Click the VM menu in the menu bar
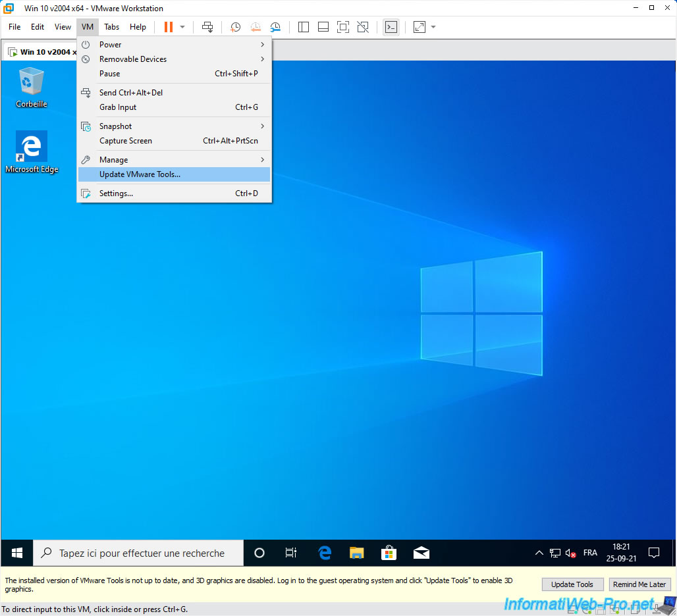Image resolution: width=677 pixels, height=616 pixels. 88,27
